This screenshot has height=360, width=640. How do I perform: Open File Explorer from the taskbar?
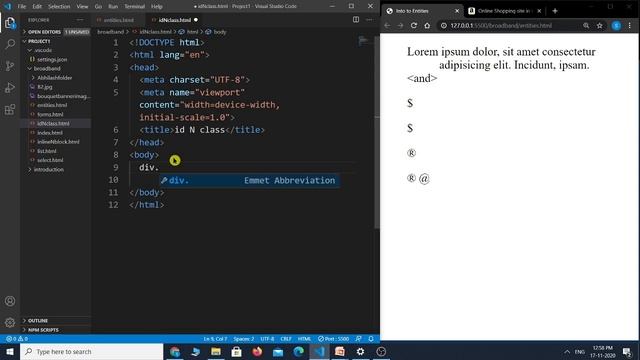point(216,351)
